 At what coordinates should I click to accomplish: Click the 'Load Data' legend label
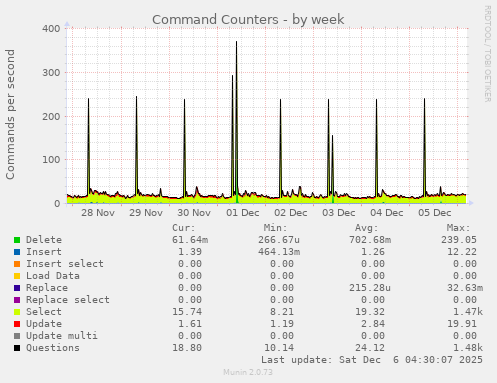coord(53,276)
